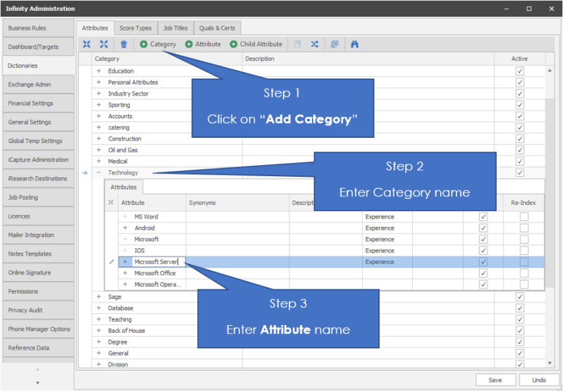
Task: Click the trash delete icon
Action: point(124,44)
